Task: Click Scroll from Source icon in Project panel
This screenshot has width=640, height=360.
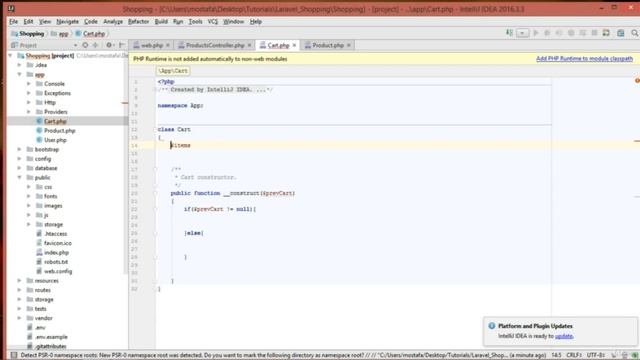Action: pos(85,45)
